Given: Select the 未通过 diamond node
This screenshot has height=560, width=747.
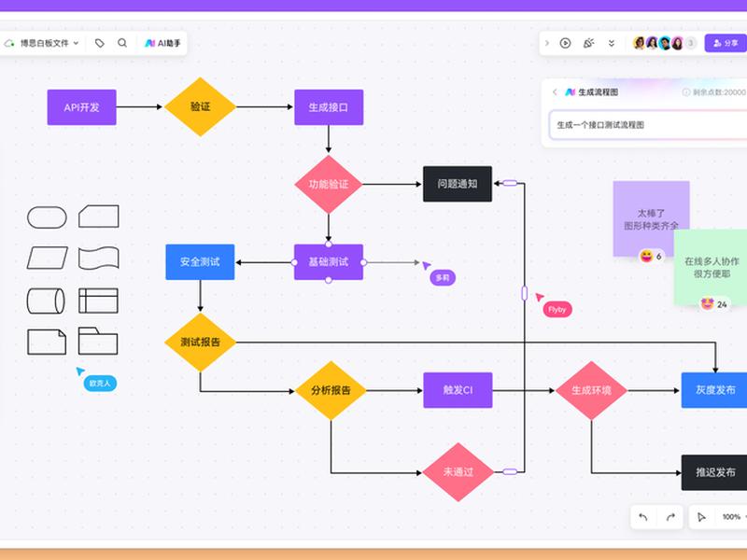Looking at the screenshot, I should [x=458, y=472].
